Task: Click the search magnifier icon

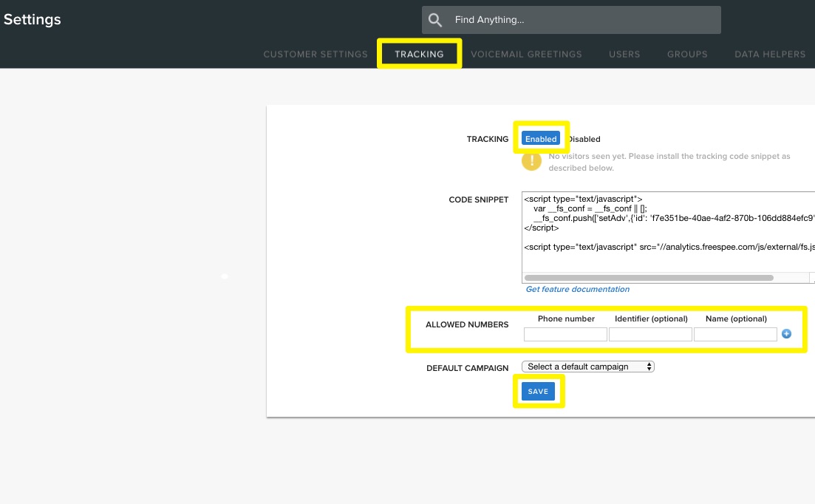Action: (x=435, y=20)
